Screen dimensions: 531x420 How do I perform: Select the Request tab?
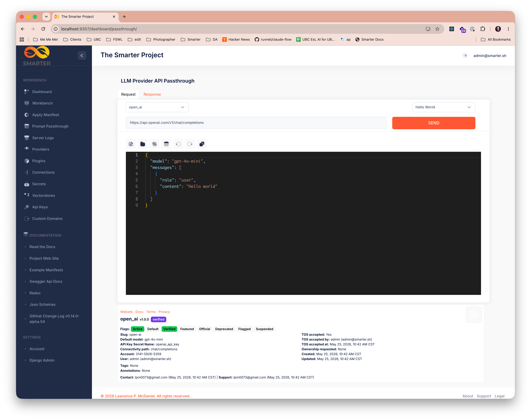pyautogui.click(x=128, y=94)
